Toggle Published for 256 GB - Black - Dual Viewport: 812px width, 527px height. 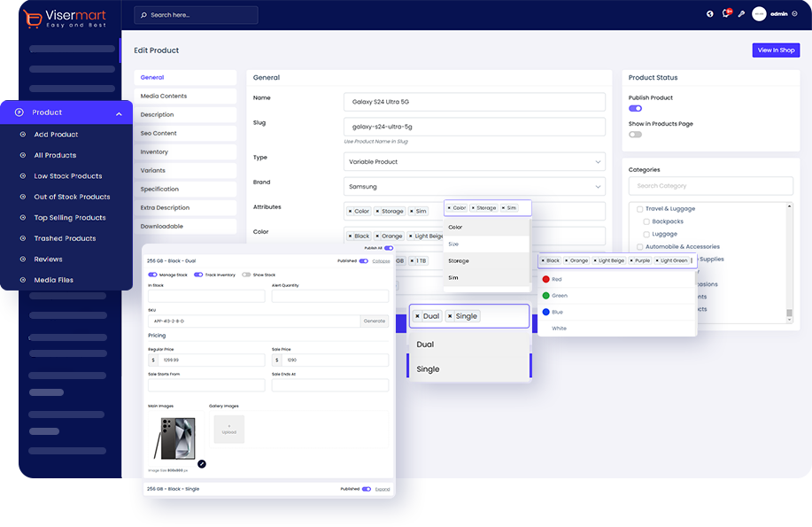[x=364, y=261]
